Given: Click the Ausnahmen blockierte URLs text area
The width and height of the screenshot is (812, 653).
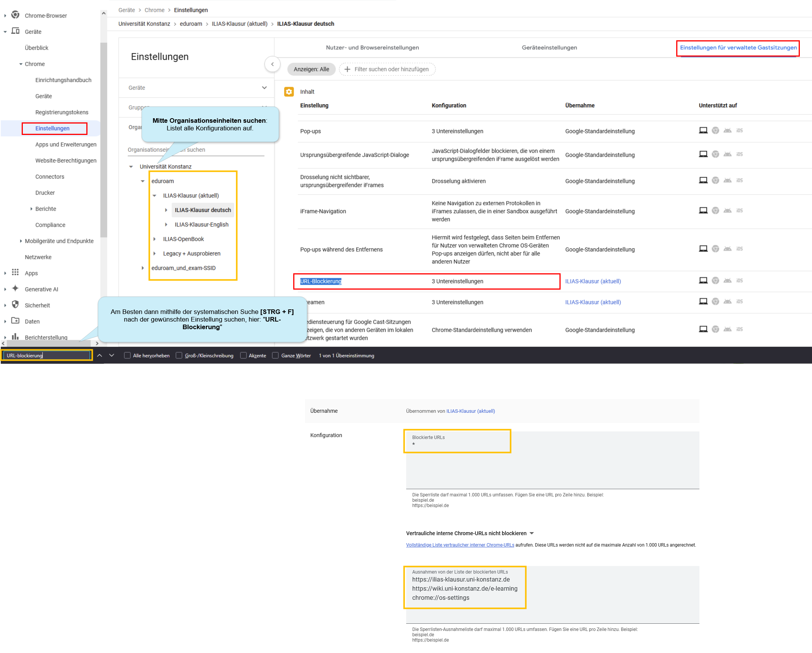Looking at the screenshot, I should 552,594.
